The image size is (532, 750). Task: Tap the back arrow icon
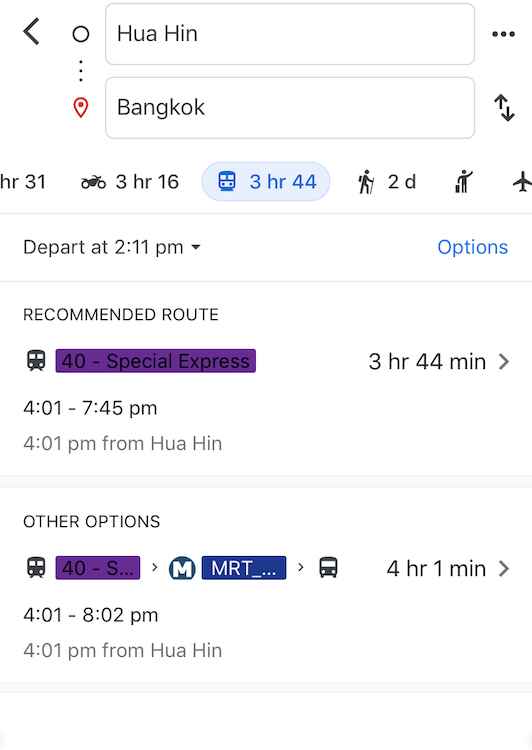pos(32,32)
